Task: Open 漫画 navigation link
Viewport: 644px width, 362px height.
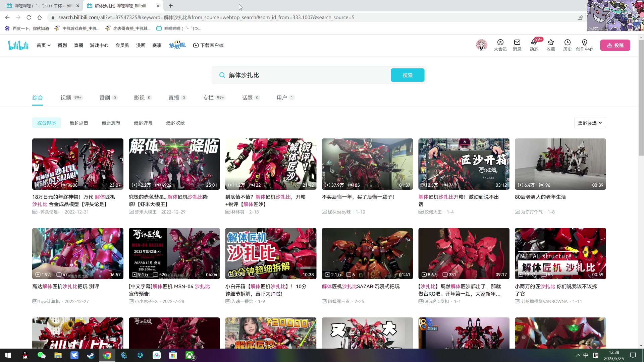Action: (141, 45)
